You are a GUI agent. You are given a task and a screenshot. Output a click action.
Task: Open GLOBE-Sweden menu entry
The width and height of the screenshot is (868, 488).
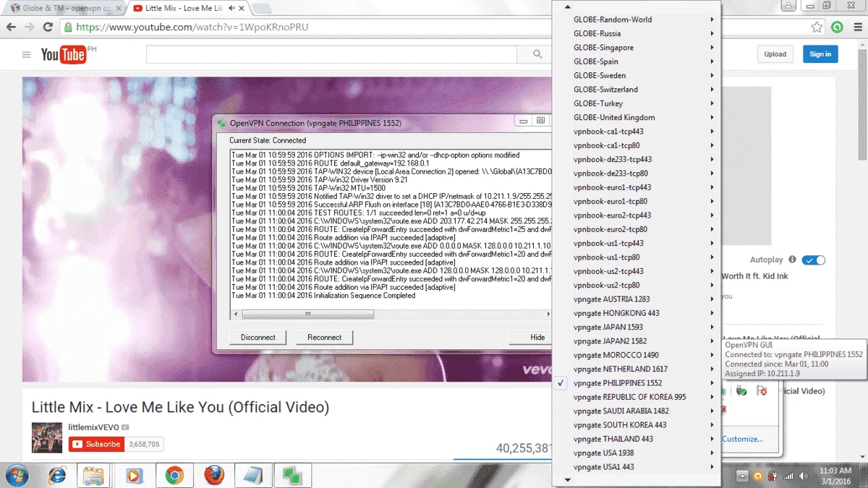(x=637, y=75)
